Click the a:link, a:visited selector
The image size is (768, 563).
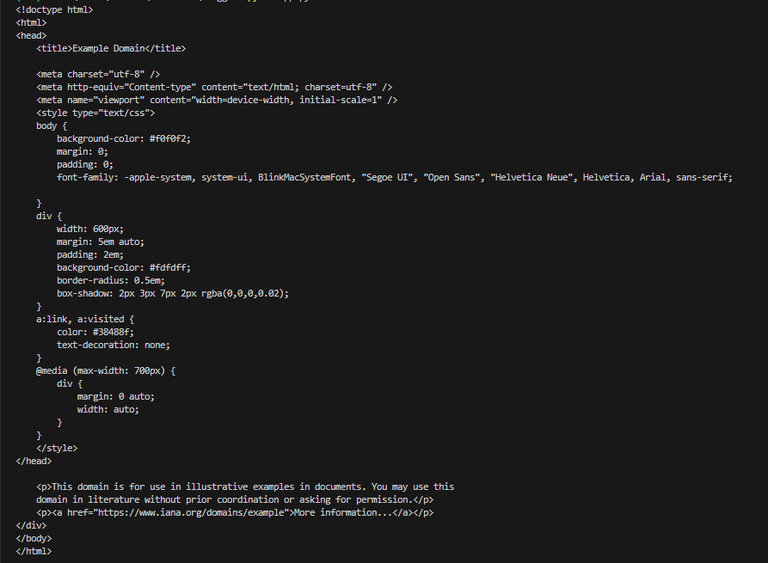[x=85, y=319]
